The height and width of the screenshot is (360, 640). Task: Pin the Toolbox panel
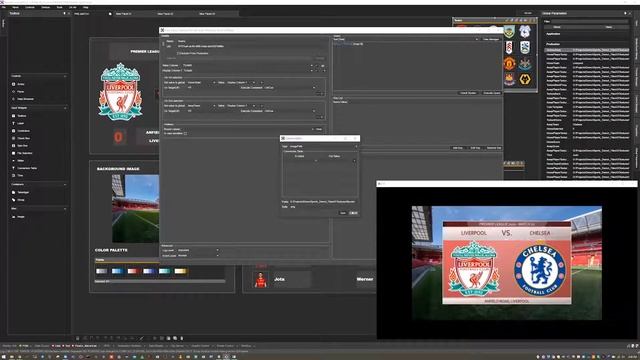[x=64, y=13]
